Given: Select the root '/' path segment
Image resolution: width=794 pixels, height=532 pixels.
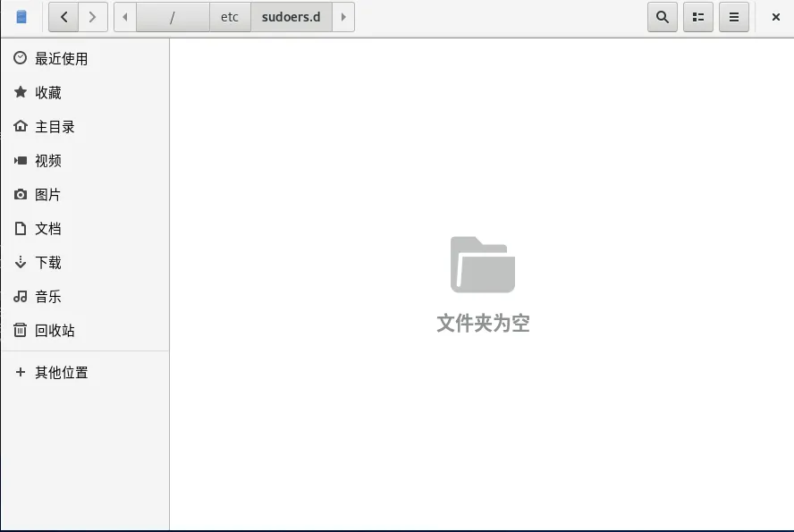Looking at the screenshot, I should [x=173, y=17].
